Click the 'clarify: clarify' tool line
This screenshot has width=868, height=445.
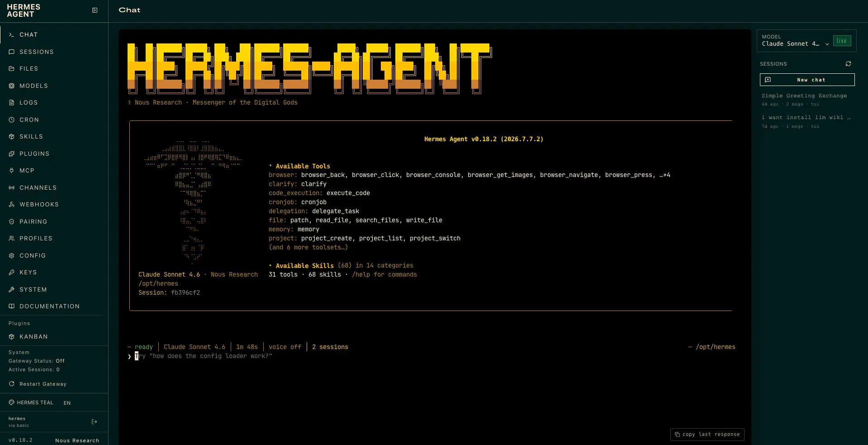pos(298,184)
